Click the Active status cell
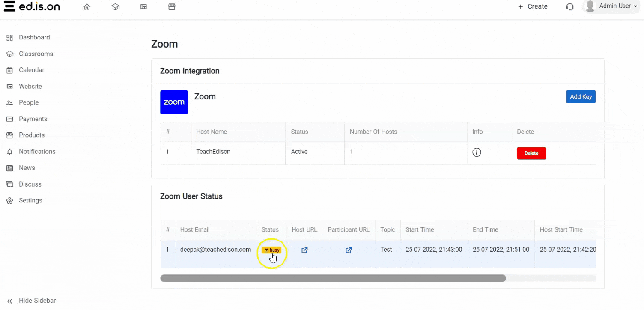Viewport: 644px width, 310px height. click(x=299, y=152)
